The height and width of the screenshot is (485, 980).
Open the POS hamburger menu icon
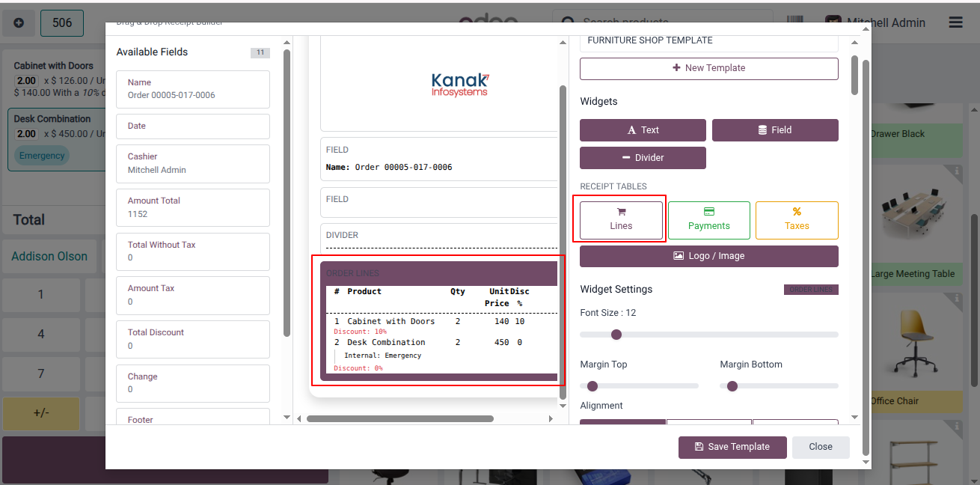pyautogui.click(x=955, y=22)
